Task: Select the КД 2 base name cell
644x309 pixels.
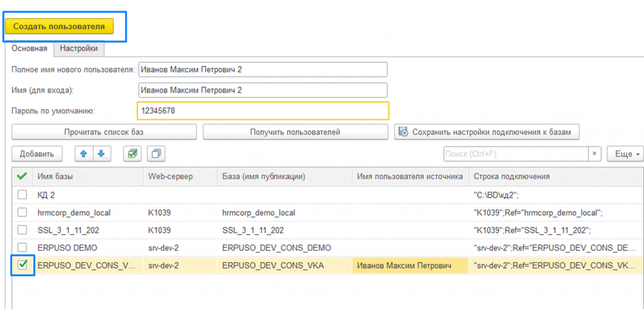Action: click(88, 194)
